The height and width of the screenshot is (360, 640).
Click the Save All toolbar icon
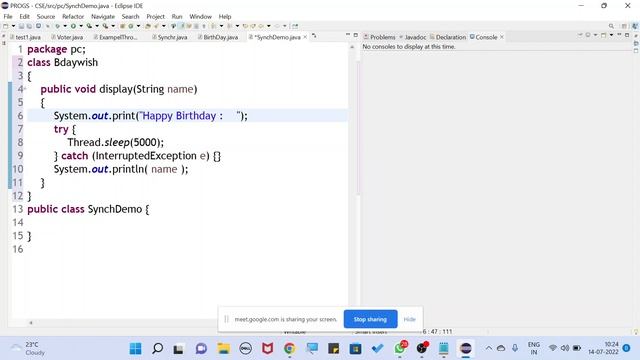pos(29,26)
